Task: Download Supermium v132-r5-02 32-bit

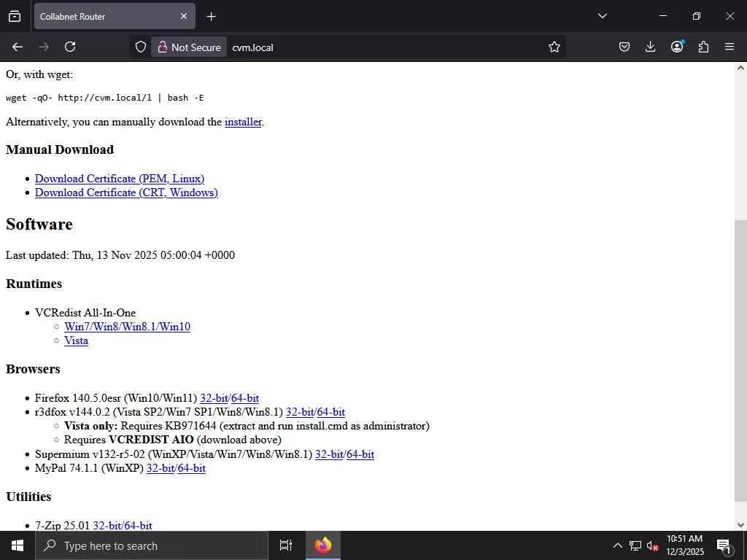Action: click(329, 454)
